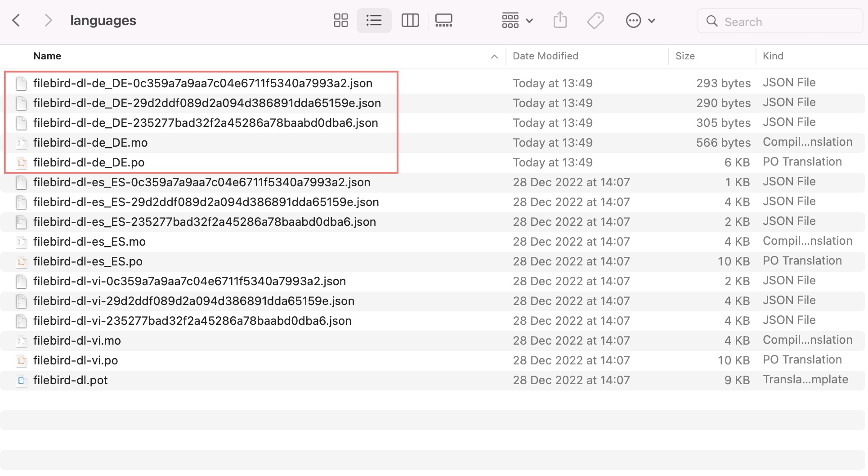Sort files by Kind column header

(x=773, y=56)
